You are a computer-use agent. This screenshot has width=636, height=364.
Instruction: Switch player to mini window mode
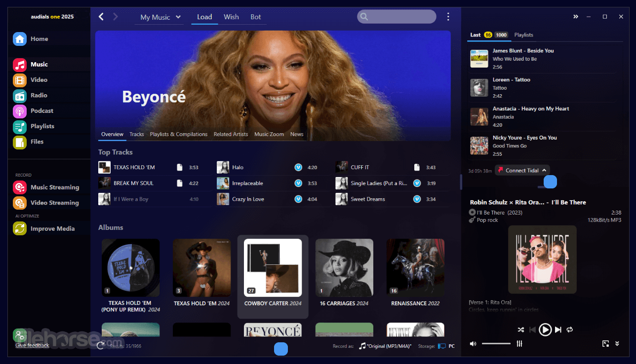point(605,343)
